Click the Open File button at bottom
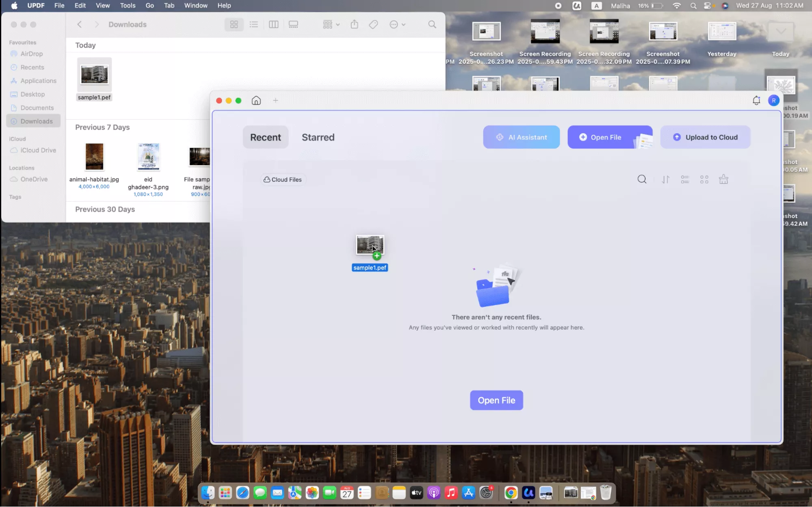This screenshot has height=507, width=812. coord(496,400)
